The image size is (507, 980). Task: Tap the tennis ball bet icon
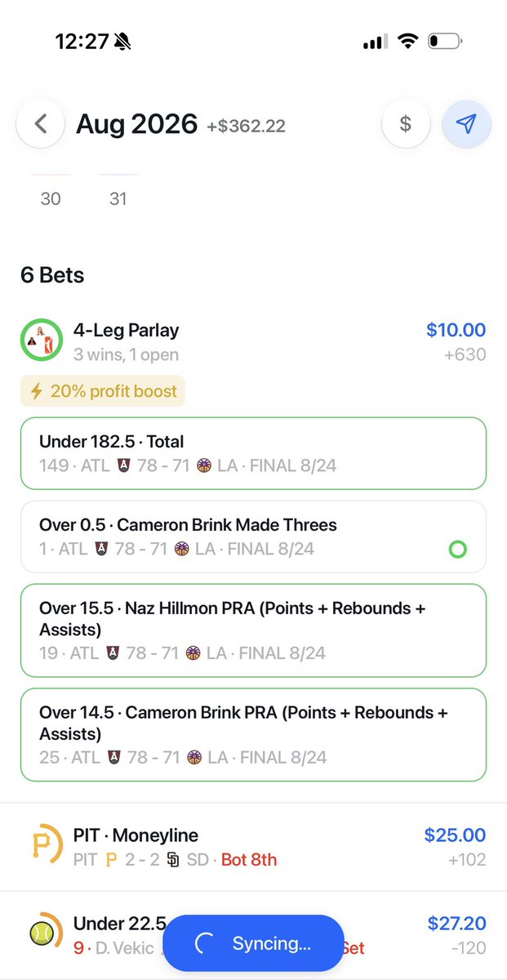click(x=42, y=933)
